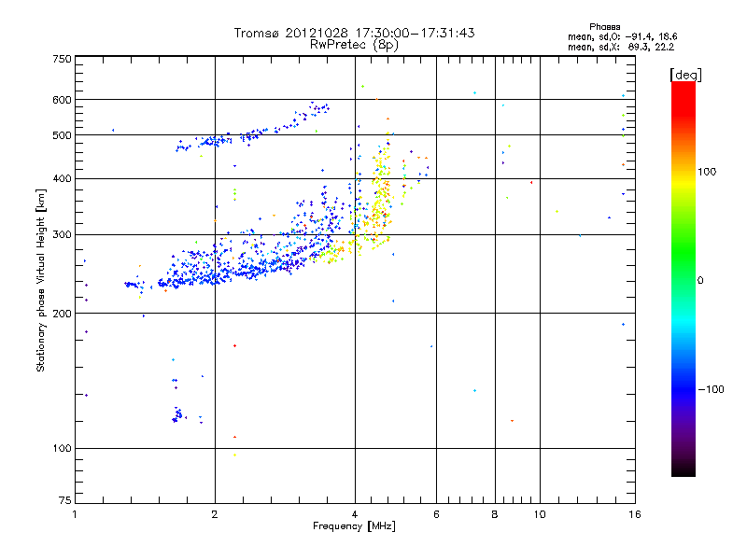
Task: Click the black bottom of the color bar
Action: (684, 469)
